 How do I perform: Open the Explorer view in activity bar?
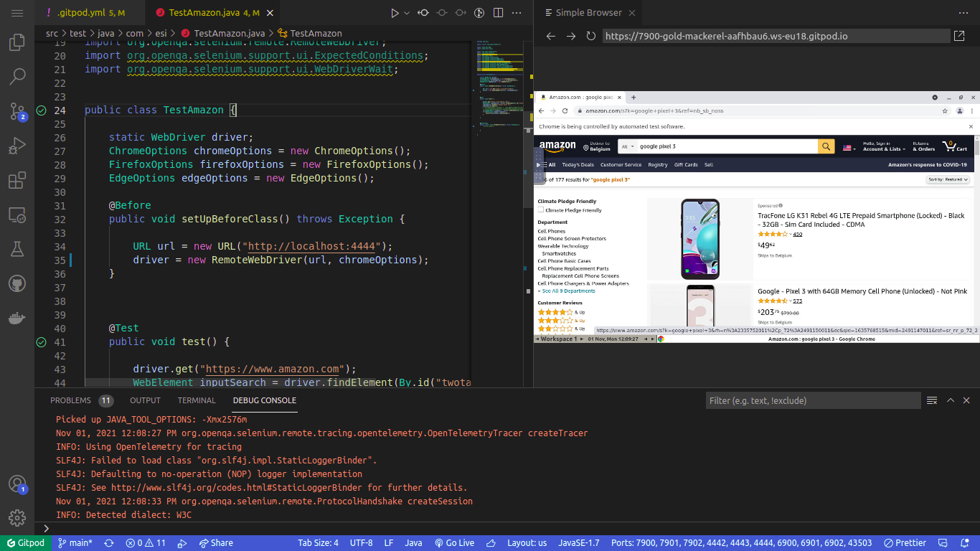point(17,43)
